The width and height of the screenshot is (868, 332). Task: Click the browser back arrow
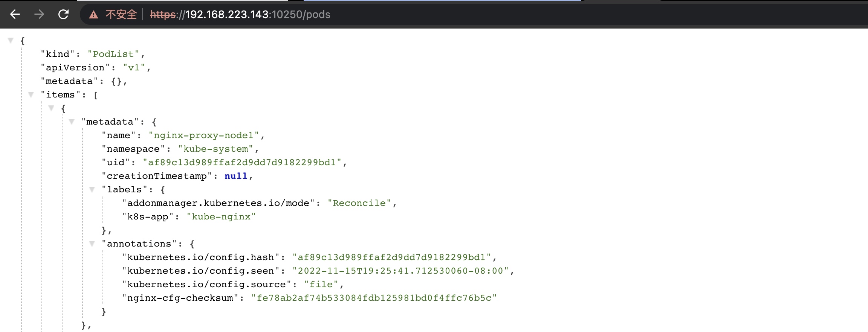[15, 14]
